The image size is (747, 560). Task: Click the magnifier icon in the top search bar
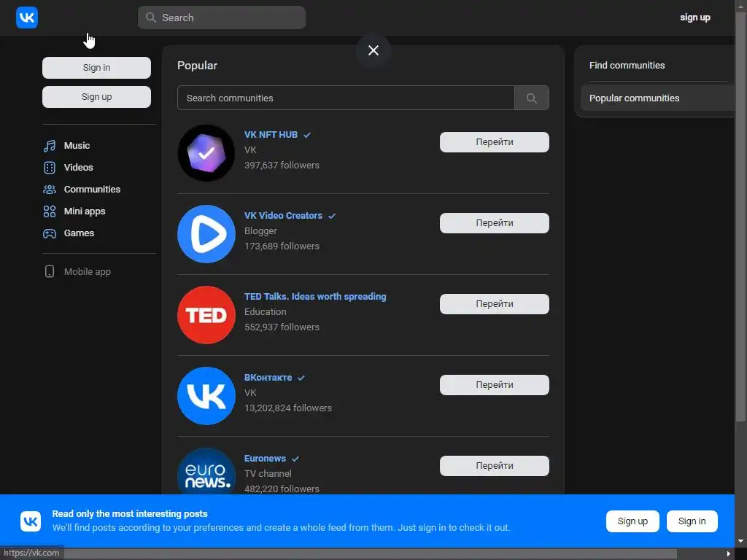point(150,17)
